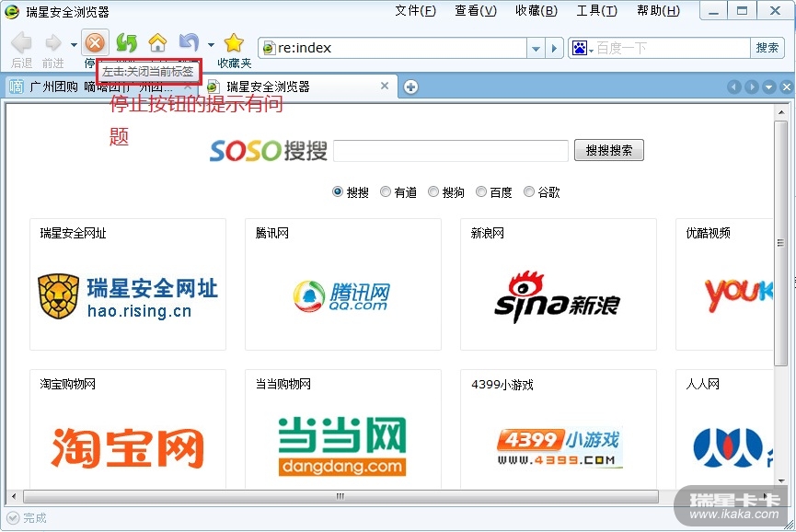
Task: Click vertical scrollbar up arrow
Action: (x=780, y=111)
